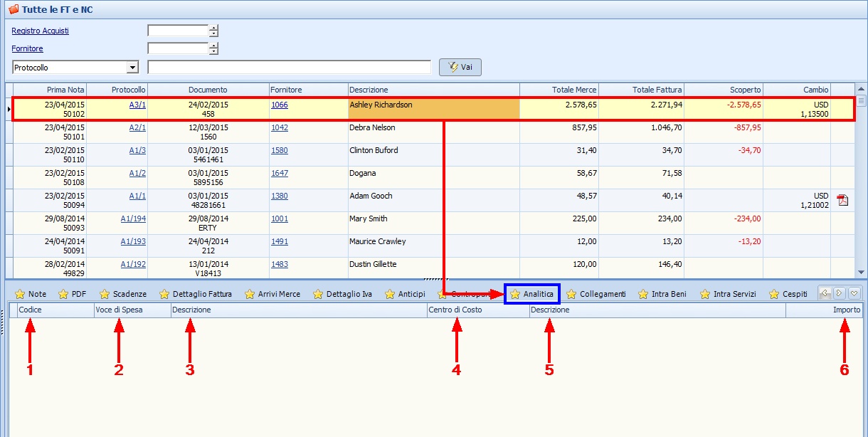The height and width of the screenshot is (437, 868).
Task: Click the star icon beside Dettaglio Fattura
Action: point(164,294)
